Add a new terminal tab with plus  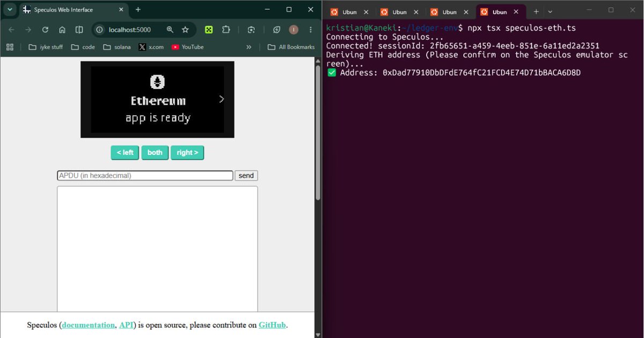point(536,12)
